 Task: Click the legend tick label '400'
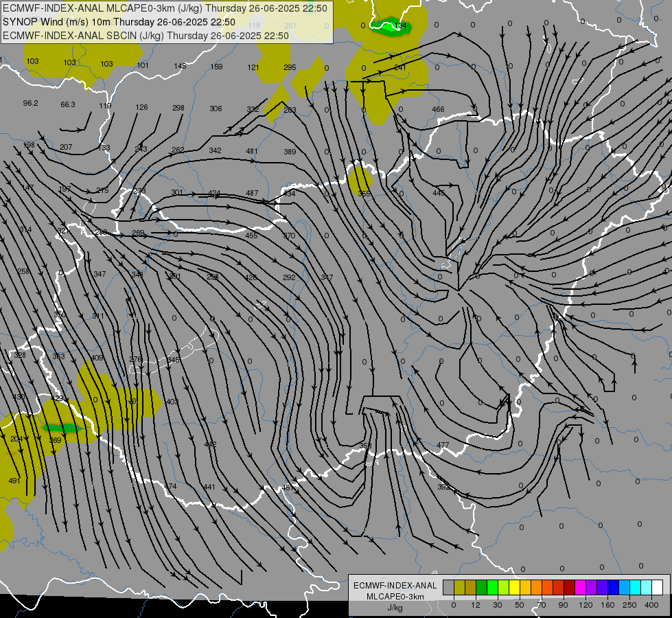click(651, 605)
